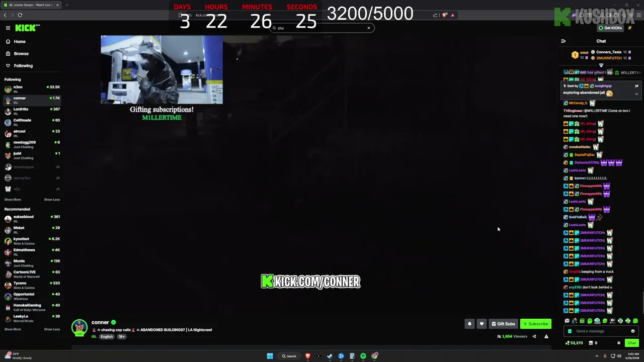Open chat settings gear
Image resolution: width=644 pixels, height=362 pixels.
pyautogui.click(x=619, y=343)
